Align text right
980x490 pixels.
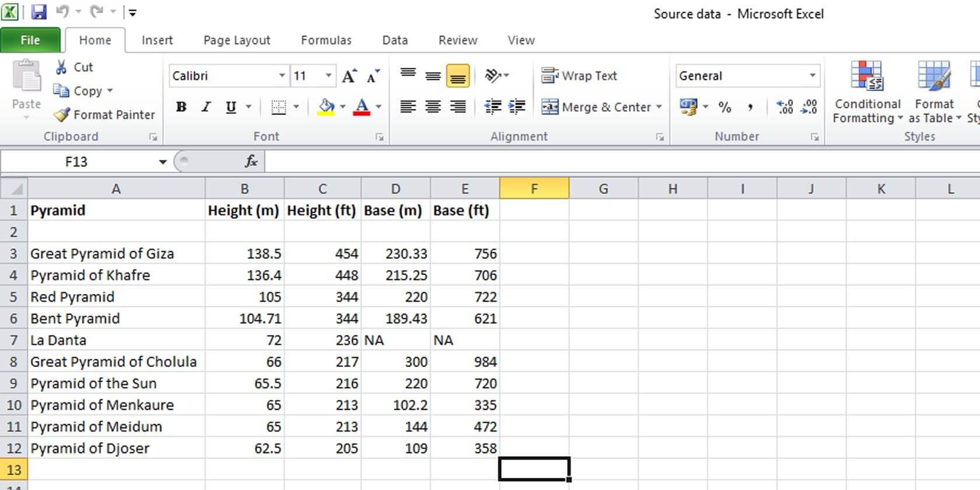[458, 107]
